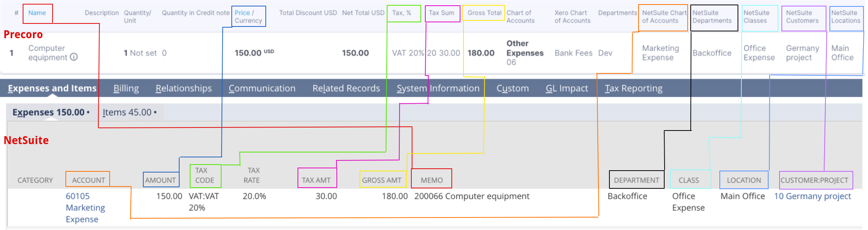Screen dimensions: 868x230
Task: Click the bold 180.00 gross total
Action: tap(481, 53)
